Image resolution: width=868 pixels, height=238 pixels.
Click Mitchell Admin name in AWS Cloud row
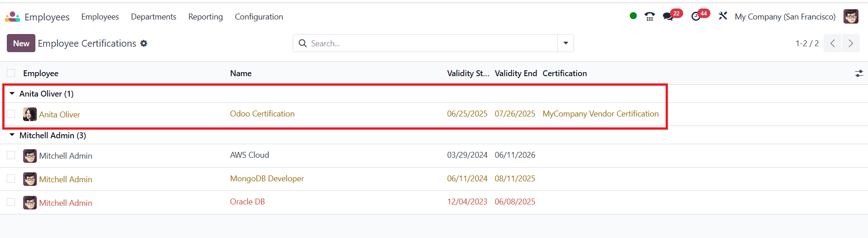[65, 156]
